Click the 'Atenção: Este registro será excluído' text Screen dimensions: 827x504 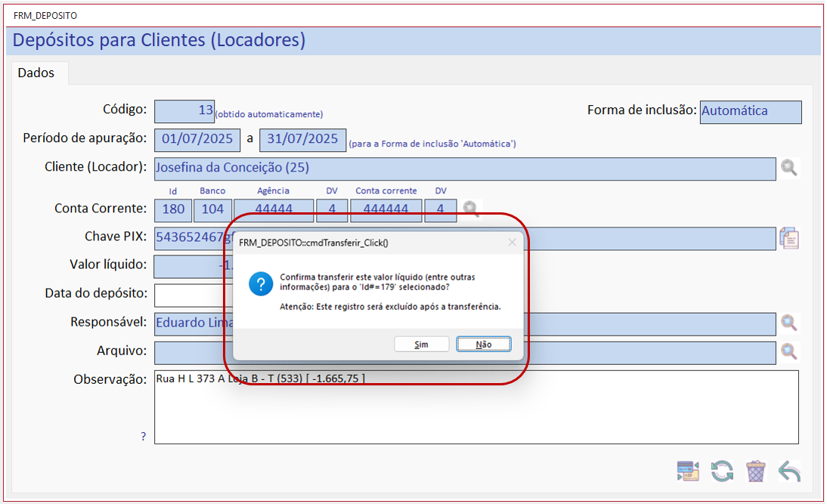390,307
